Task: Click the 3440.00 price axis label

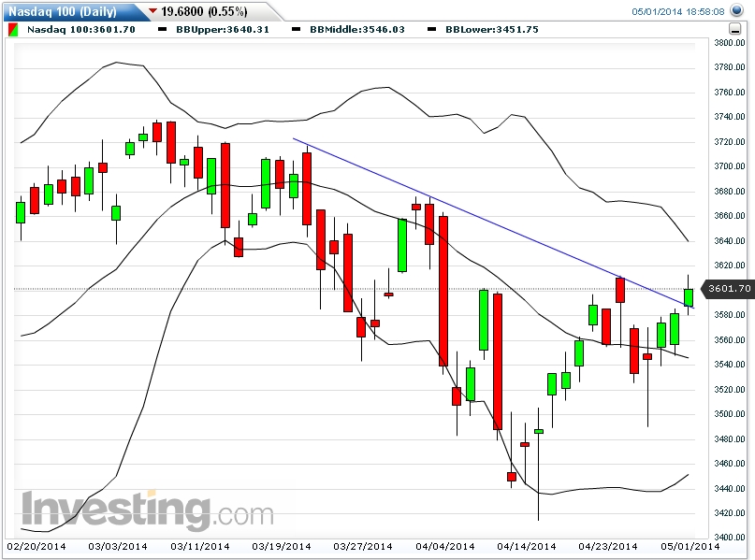Action: coord(729,488)
